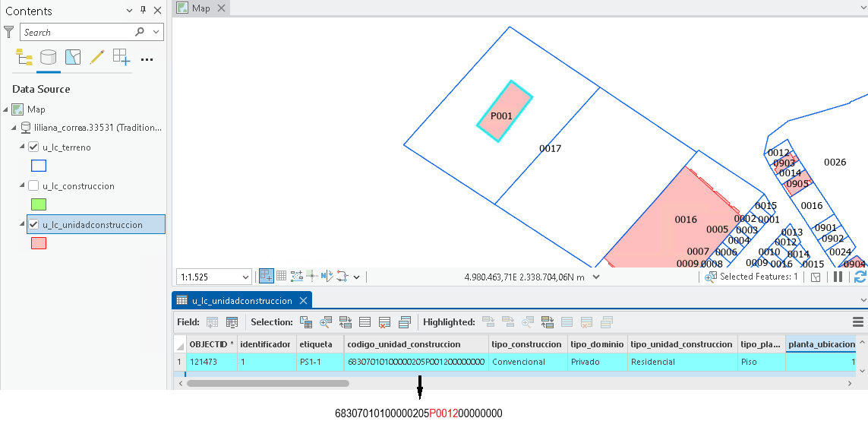Delete selected rows in table
868x440 pixels.
(385, 322)
